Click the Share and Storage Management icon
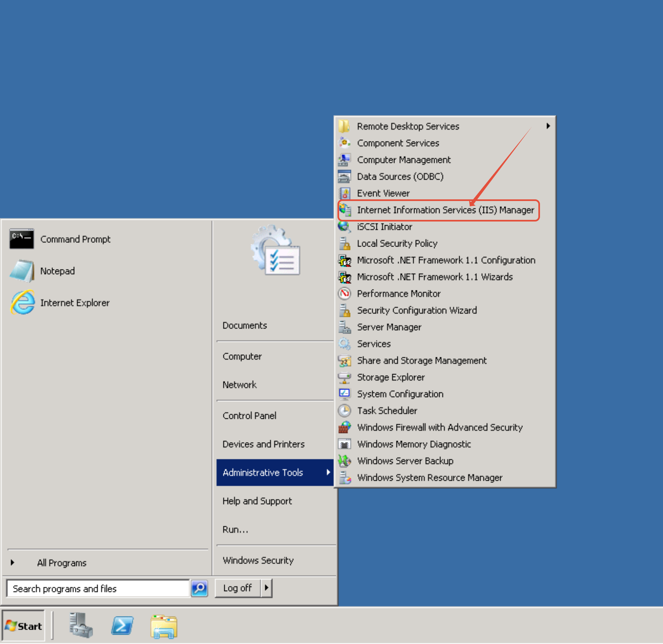Viewport: 663px width, 644px height. [x=344, y=361]
